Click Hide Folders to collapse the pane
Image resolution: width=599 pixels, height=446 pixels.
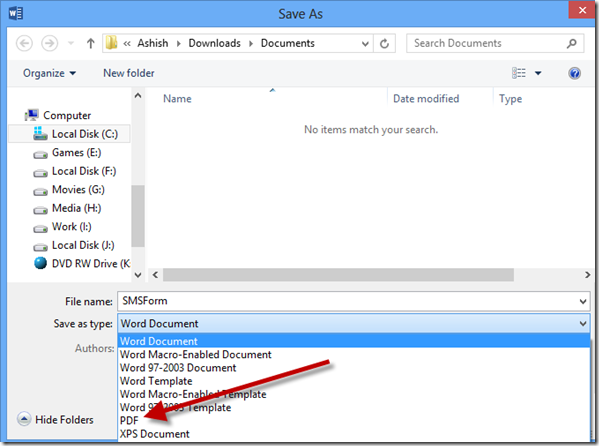[x=64, y=420]
